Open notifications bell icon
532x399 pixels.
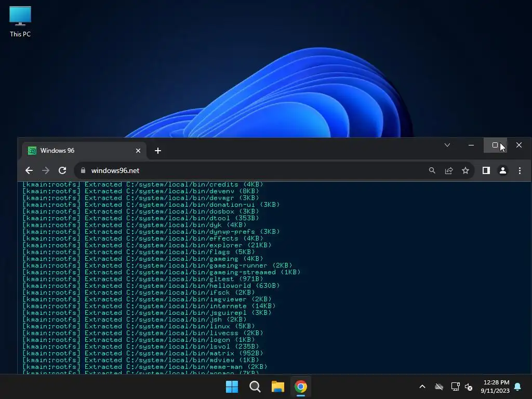518,387
